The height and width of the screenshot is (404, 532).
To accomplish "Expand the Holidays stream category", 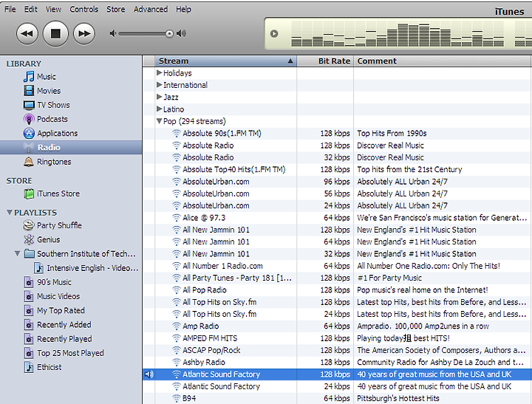I will coord(159,72).
